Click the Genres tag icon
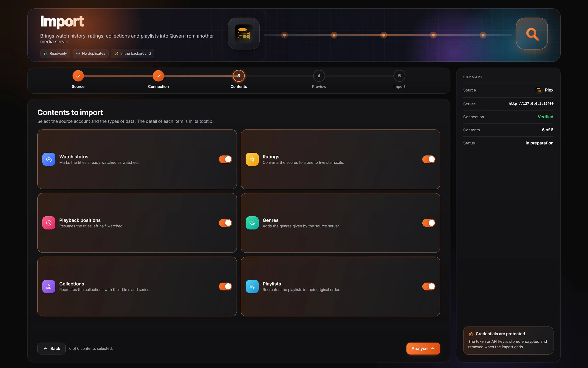Image resolution: width=588 pixels, height=368 pixels. coord(252,223)
